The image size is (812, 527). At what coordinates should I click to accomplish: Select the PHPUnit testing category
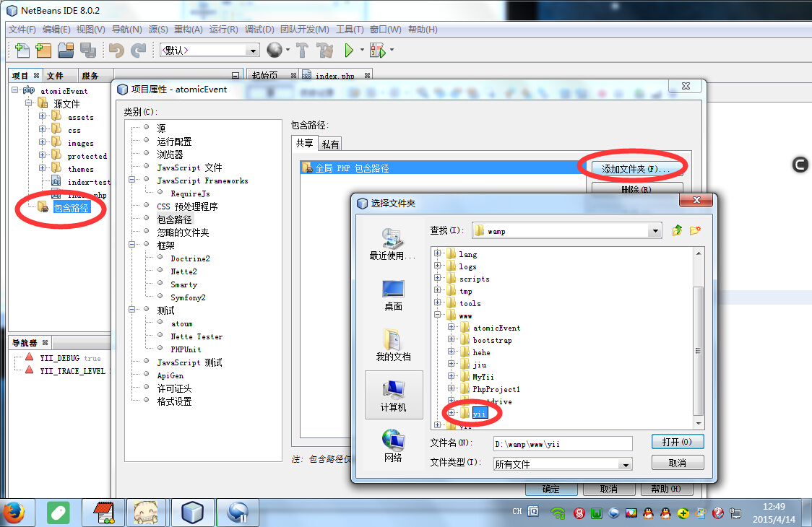coord(186,349)
